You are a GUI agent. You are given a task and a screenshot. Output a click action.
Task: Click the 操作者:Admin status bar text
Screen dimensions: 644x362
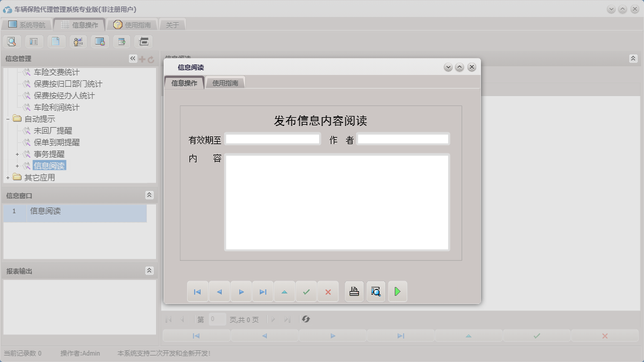80,353
